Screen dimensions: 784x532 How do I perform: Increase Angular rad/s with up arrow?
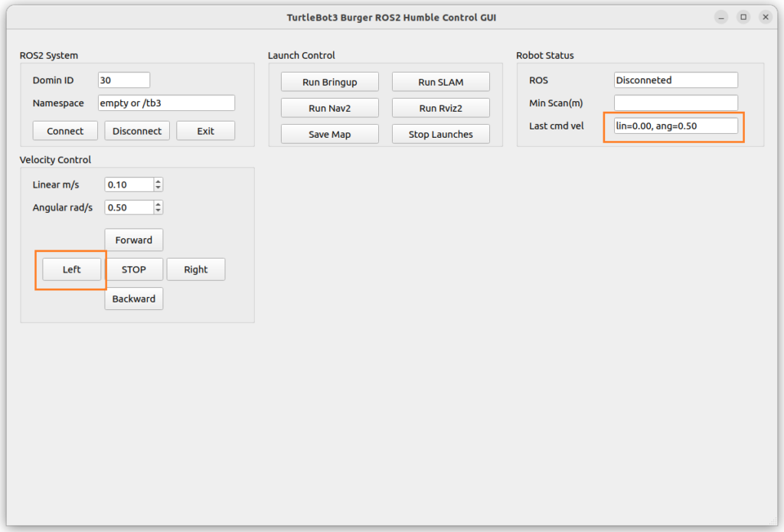click(158, 204)
